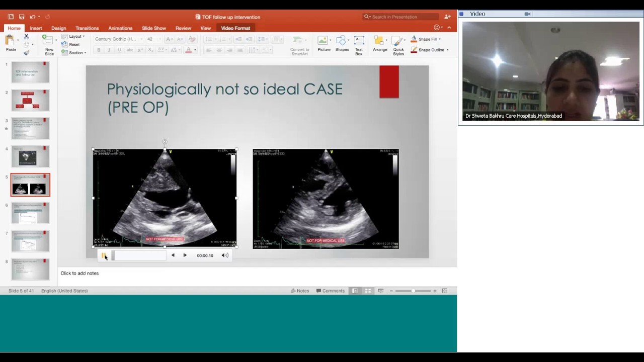Expand the Paste options arrow
Image resolution: width=644 pixels, height=362 pixels.
(x=18, y=39)
